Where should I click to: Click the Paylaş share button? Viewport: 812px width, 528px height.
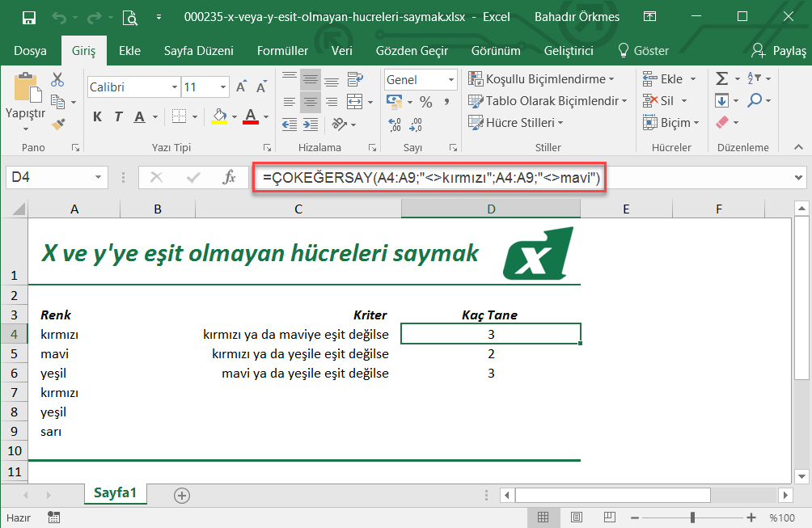(x=779, y=51)
